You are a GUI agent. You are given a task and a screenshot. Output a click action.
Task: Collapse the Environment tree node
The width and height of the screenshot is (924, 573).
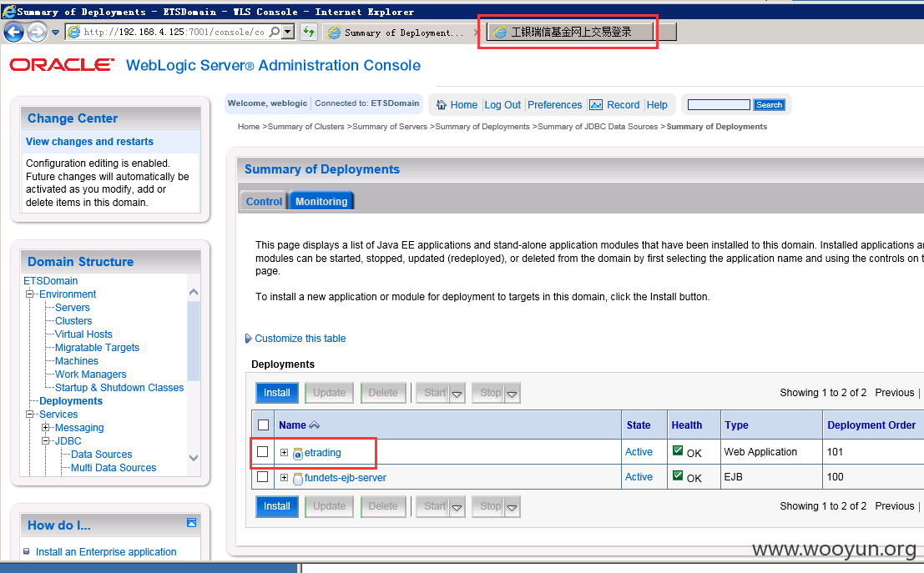(x=30, y=294)
